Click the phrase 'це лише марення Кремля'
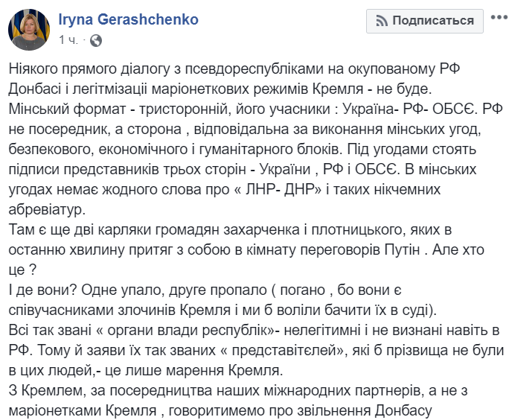Screen dimensions: 509x420 point(192,371)
